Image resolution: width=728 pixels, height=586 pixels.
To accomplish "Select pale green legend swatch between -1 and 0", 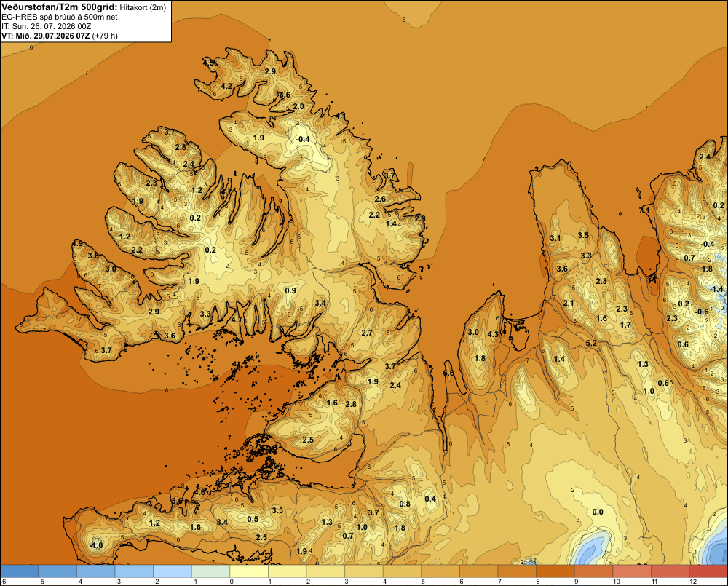I will (x=211, y=571).
